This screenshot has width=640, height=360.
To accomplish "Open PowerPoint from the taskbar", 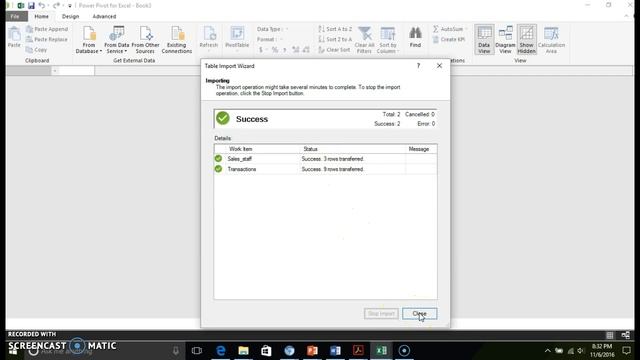I will [x=312, y=351].
